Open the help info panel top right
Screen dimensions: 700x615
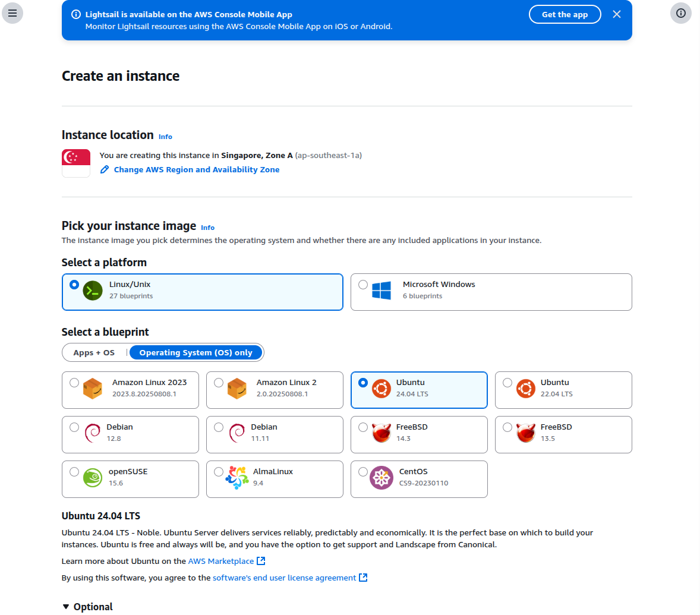click(681, 12)
